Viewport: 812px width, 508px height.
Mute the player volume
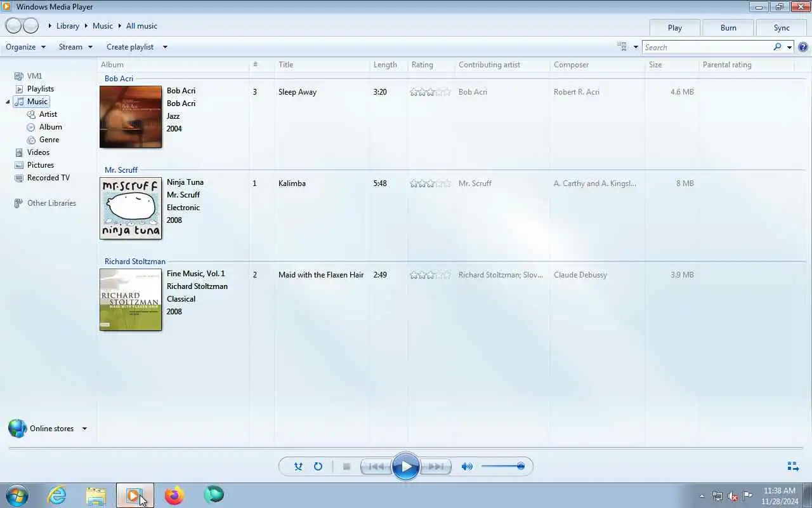pyautogui.click(x=467, y=467)
